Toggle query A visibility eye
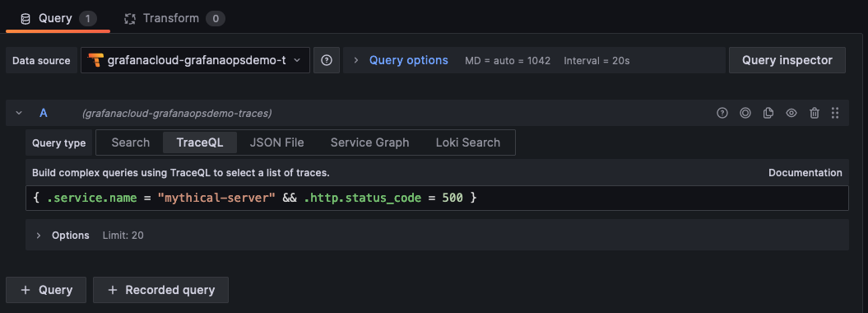This screenshot has width=868, height=313. click(x=791, y=113)
